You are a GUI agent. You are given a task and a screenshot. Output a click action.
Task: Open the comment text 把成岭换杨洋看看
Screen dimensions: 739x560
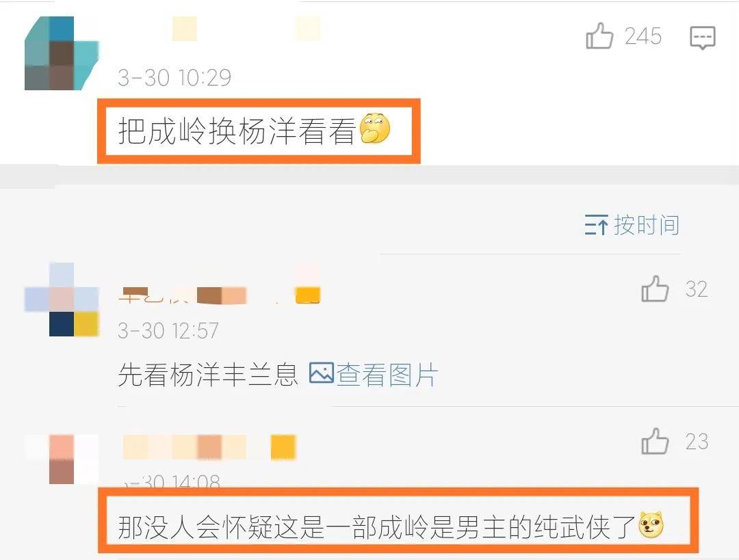coord(237,131)
